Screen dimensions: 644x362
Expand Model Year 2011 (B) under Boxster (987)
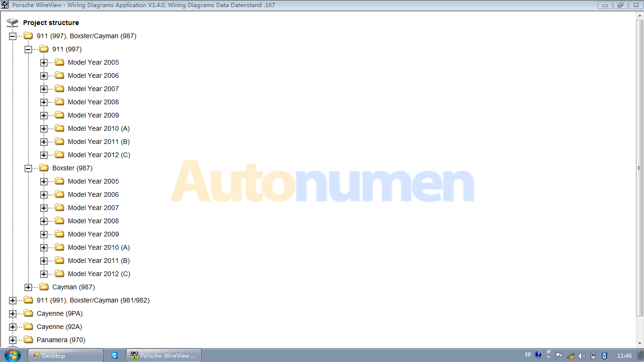44,261
